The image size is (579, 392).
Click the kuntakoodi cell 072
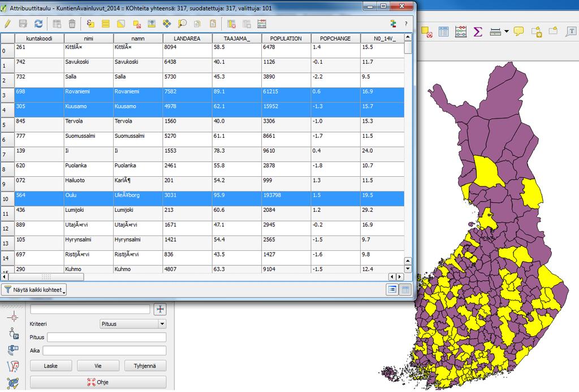tap(39, 184)
